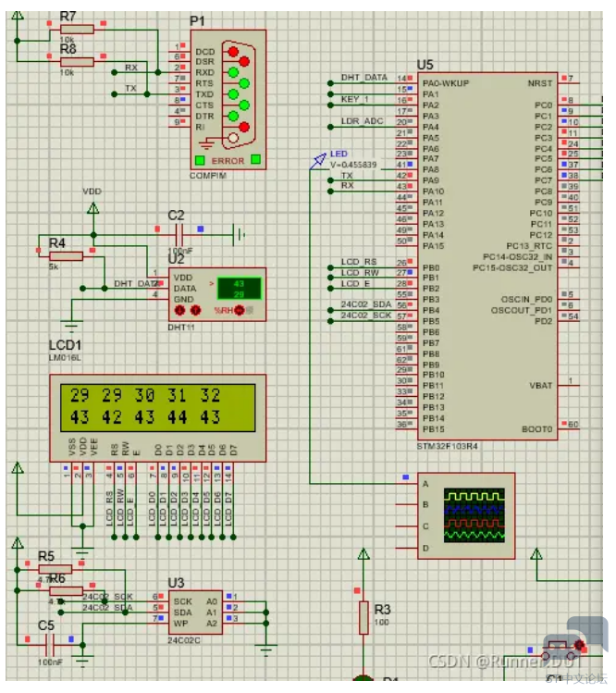Select the U5 reference label

[x=425, y=65]
